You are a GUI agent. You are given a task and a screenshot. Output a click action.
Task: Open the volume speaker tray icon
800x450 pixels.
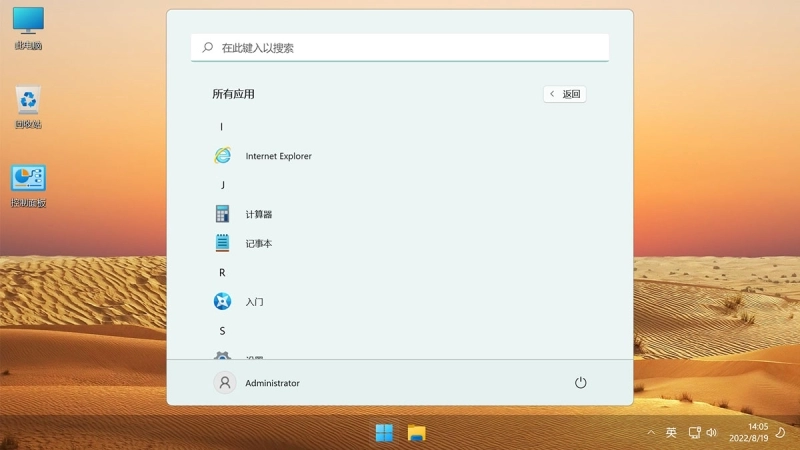click(x=711, y=433)
